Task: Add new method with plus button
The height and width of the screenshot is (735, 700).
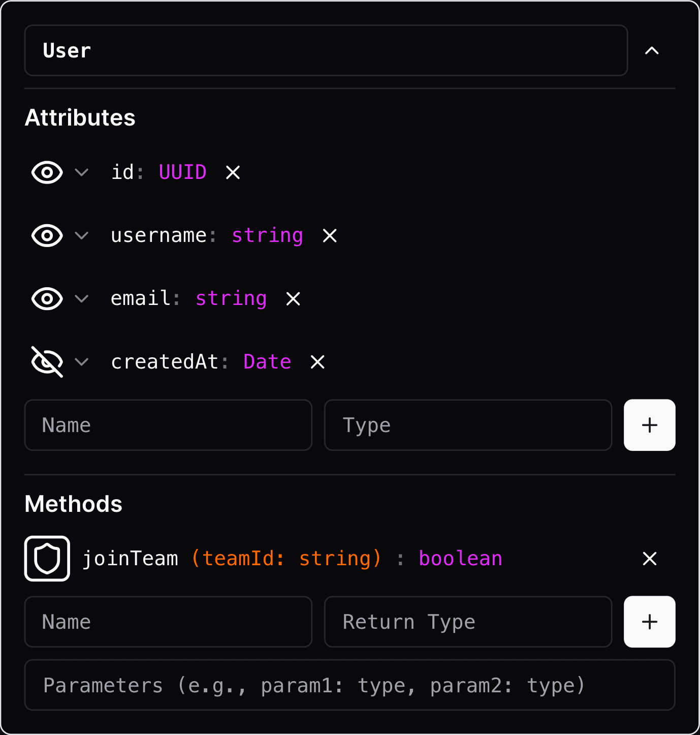Action: click(649, 622)
